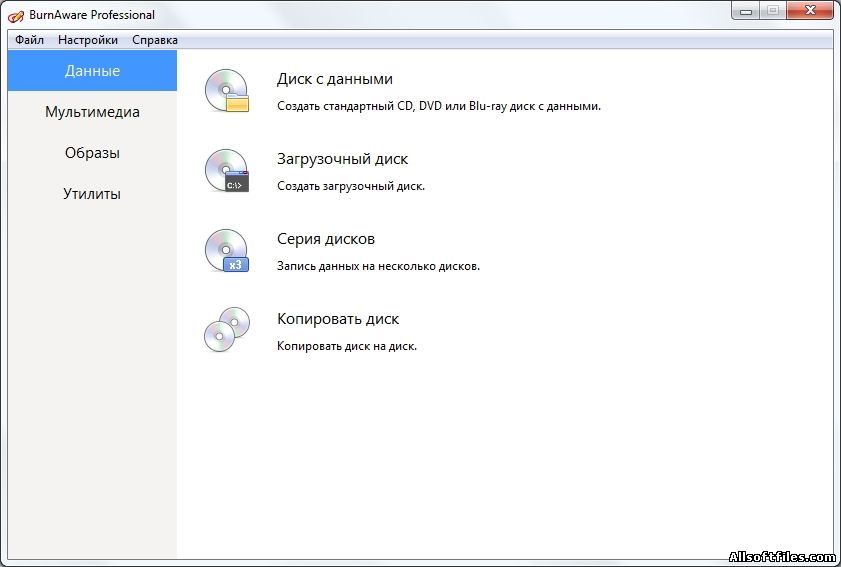This screenshot has width=841, height=567.
Task: Open the Копировать диск task
Action: pyautogui.click(x=338, y=319)
